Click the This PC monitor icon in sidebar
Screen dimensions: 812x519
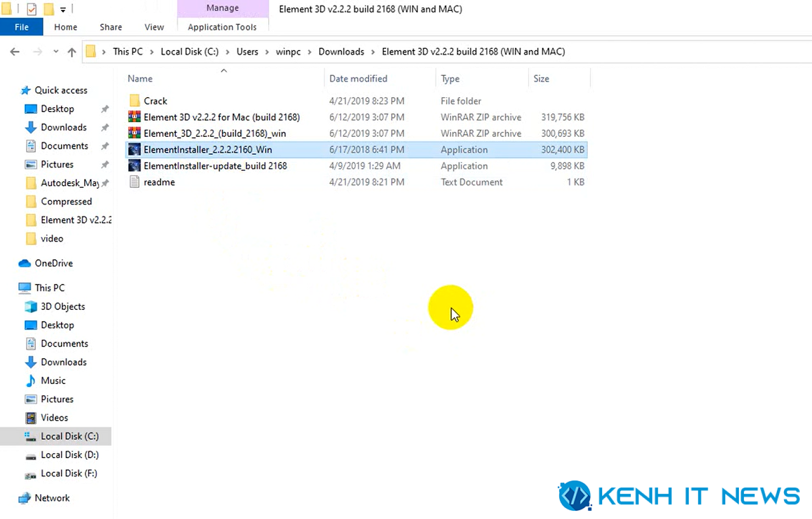tap(25, 288)
